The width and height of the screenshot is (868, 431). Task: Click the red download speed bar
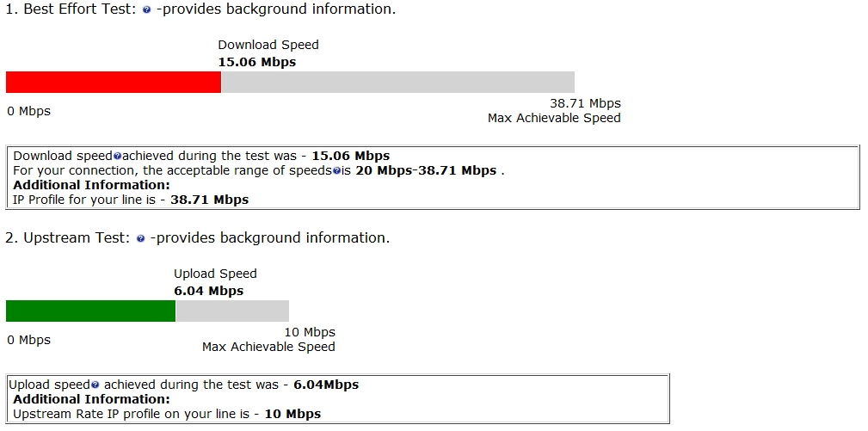pos(113,82)
